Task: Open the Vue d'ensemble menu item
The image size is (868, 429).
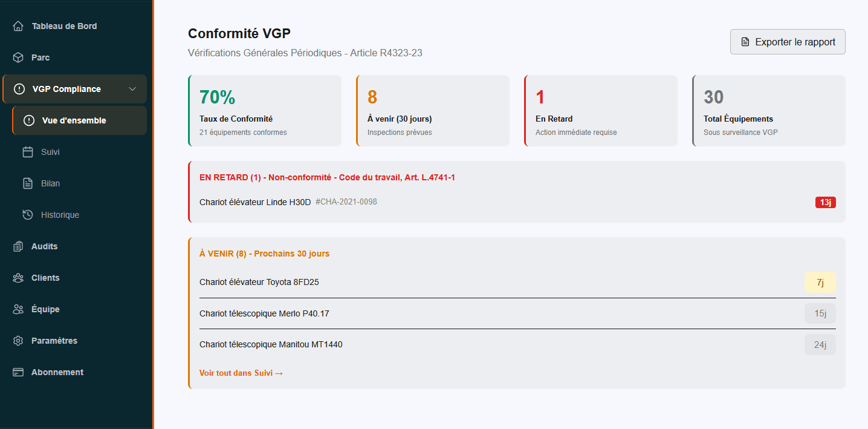Action: coord(79,120)
